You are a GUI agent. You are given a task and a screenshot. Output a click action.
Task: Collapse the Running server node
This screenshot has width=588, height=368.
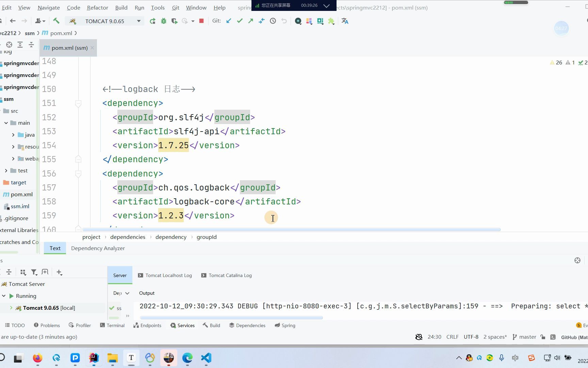coord(4,296)
